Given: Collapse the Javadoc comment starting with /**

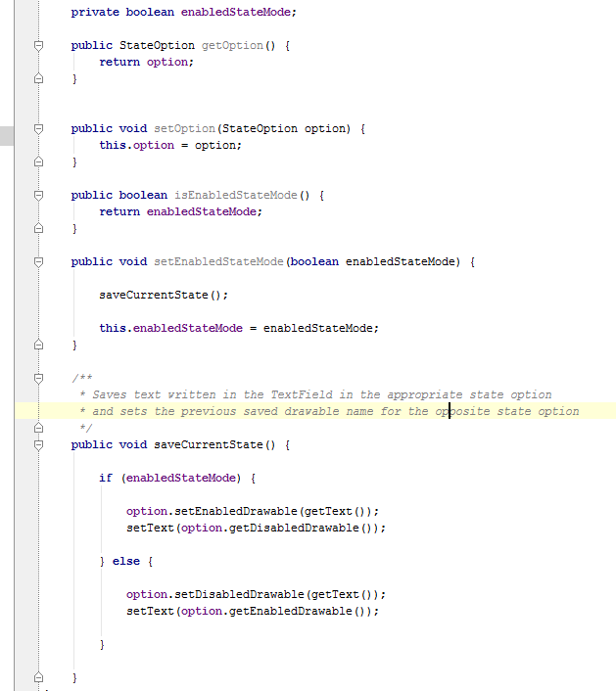Looking at the screenshot, I should tap(39, 378).
